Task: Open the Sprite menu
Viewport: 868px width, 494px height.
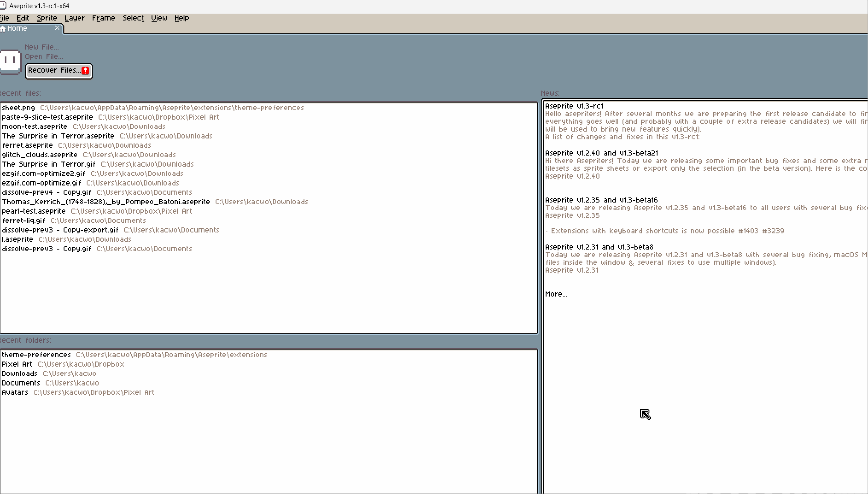Action: [x=47, y=18]
